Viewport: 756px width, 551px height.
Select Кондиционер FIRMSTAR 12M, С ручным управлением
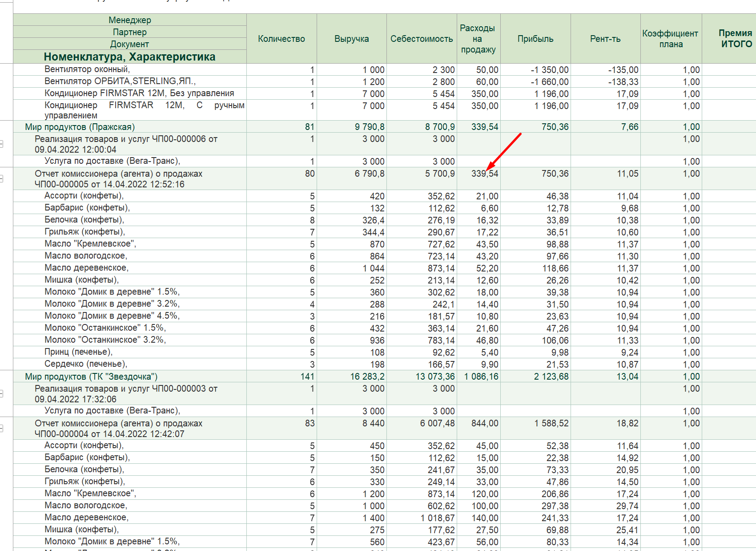145,110
